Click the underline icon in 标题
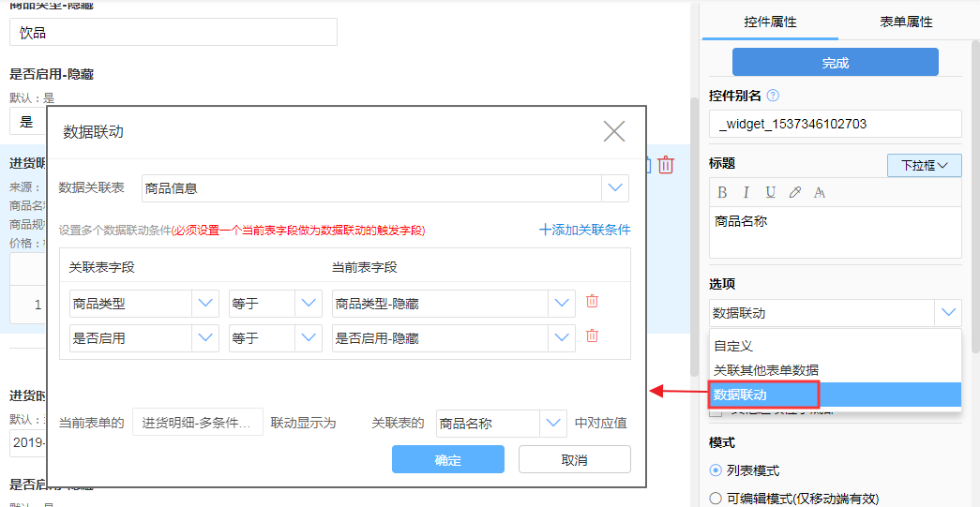Viewport: 980px width, 507px height. [x=770, y=193]
